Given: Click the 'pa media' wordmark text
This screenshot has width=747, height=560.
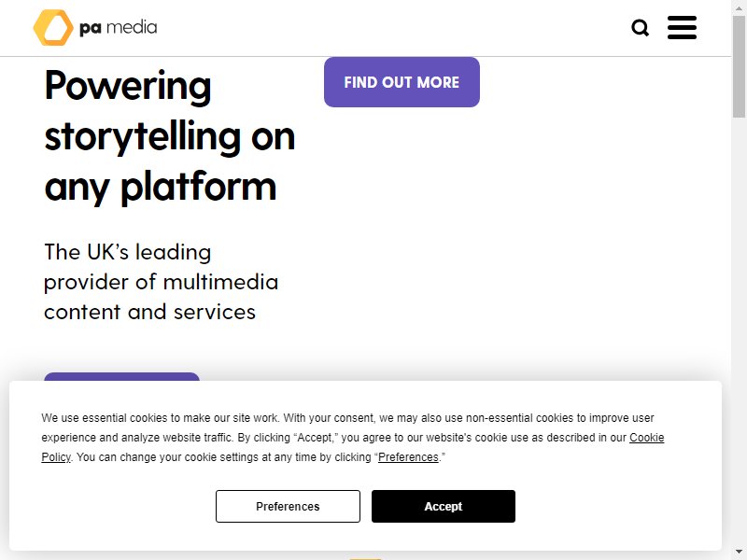Looking at the screenshot, I should 119,28.
